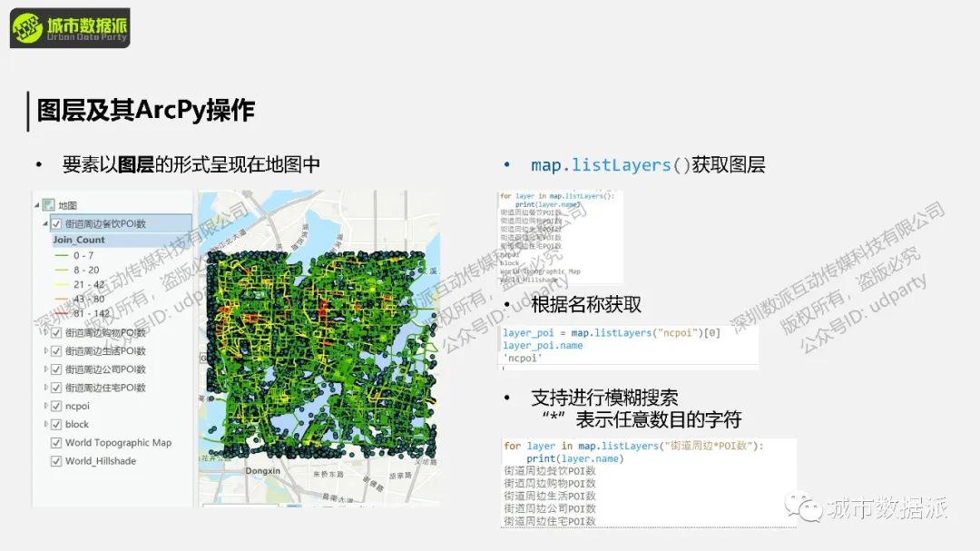Expand the 街道周边公司POI数 layer
The width and height of the screenshot is (980, 551).
(45, 369)
